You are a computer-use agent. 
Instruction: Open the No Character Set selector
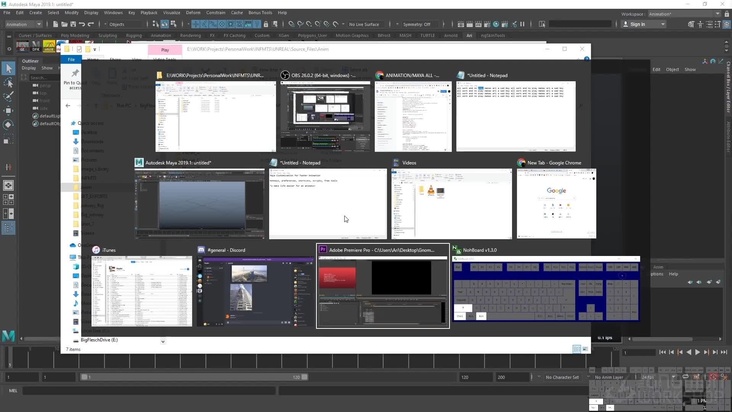click(x=567, y=377)
